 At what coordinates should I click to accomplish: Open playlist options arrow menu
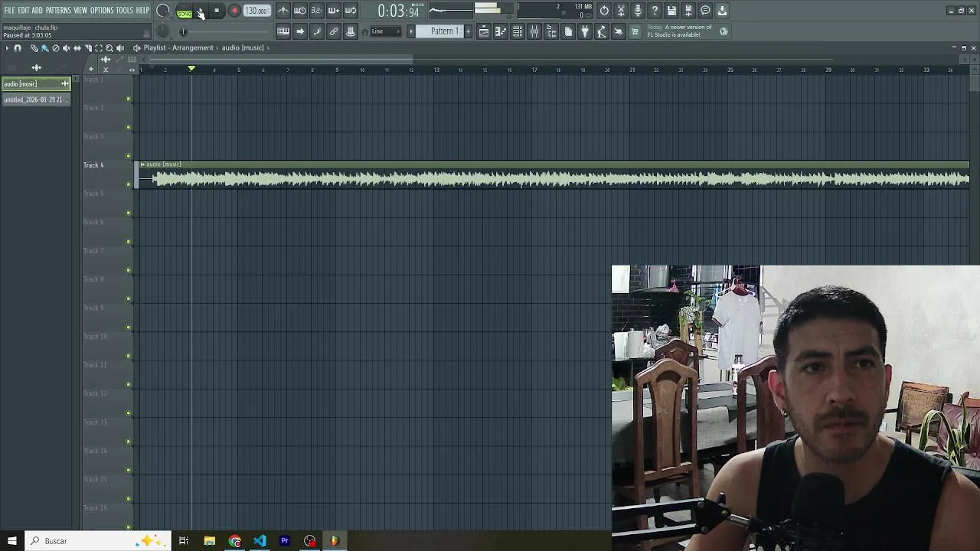(7, 47)
